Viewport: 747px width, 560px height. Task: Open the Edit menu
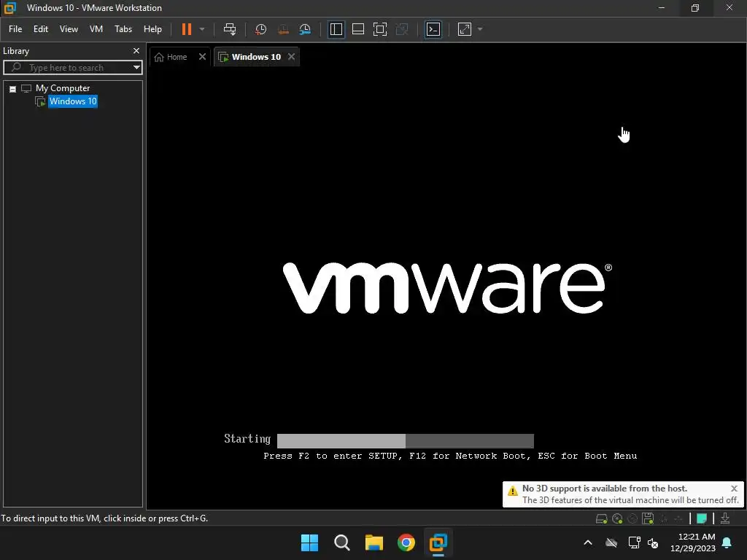point(41,29)
